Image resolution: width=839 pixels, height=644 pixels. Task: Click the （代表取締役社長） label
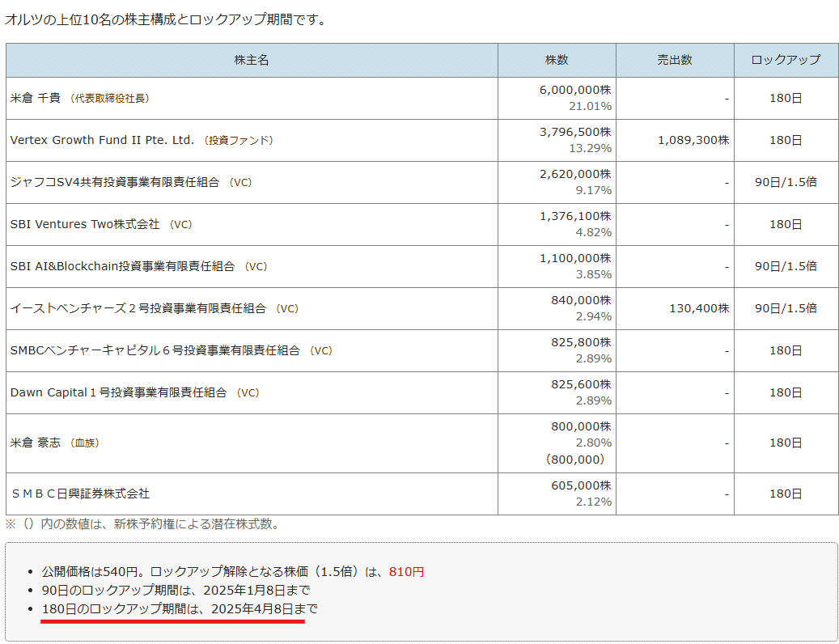(110, 99)
